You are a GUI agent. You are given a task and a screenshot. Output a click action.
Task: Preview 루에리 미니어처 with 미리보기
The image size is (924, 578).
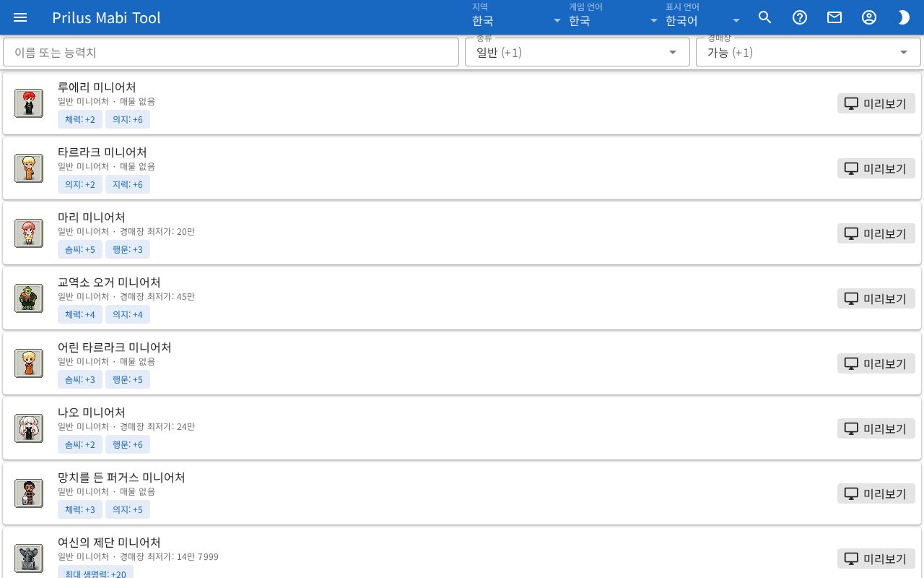[x=876, y=103]
